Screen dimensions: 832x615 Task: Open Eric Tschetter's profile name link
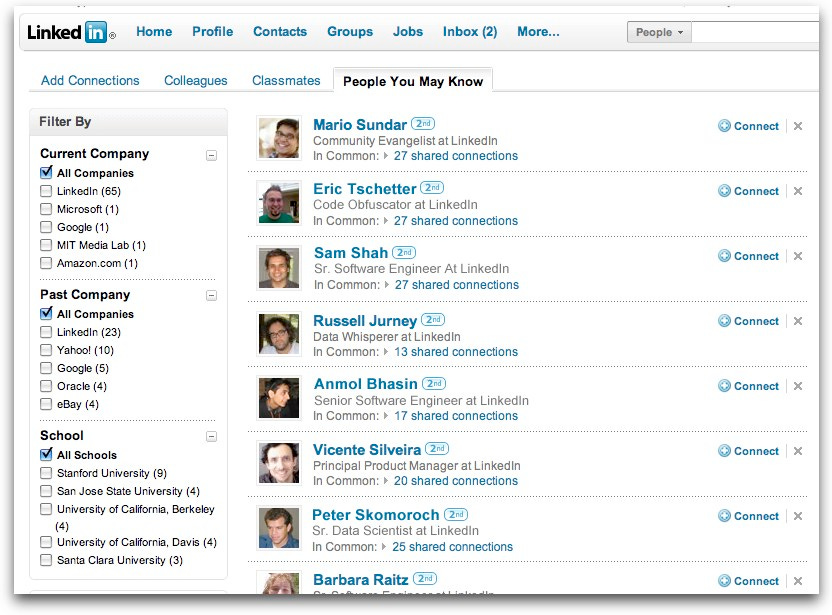365,189
